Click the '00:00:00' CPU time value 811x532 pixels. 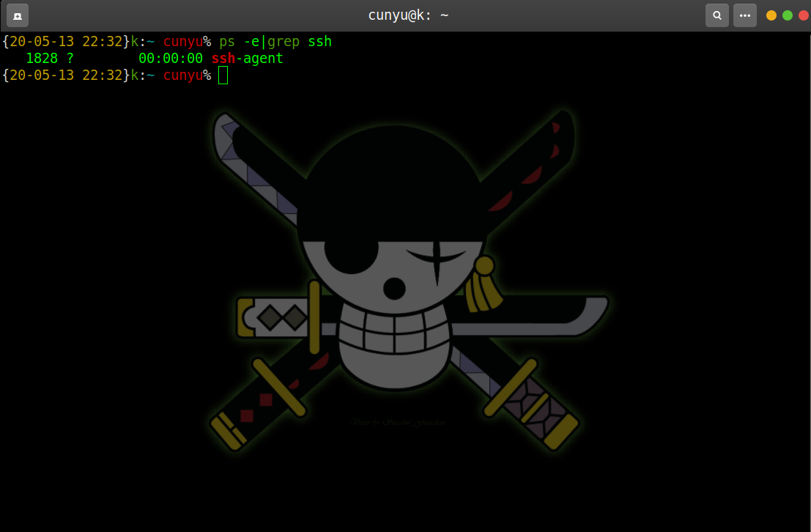[x=171, y=59]
